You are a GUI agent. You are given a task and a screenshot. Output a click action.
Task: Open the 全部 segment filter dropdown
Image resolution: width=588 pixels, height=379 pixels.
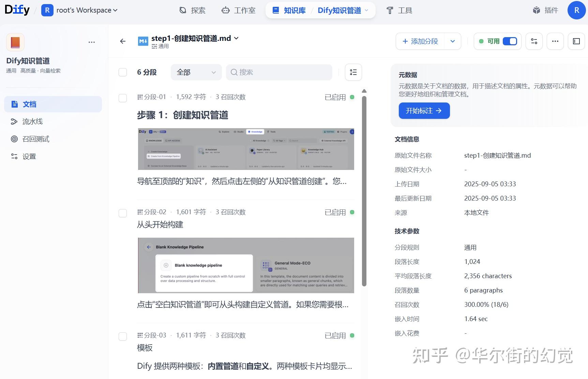pyautogui.click(x=196, y=72)
